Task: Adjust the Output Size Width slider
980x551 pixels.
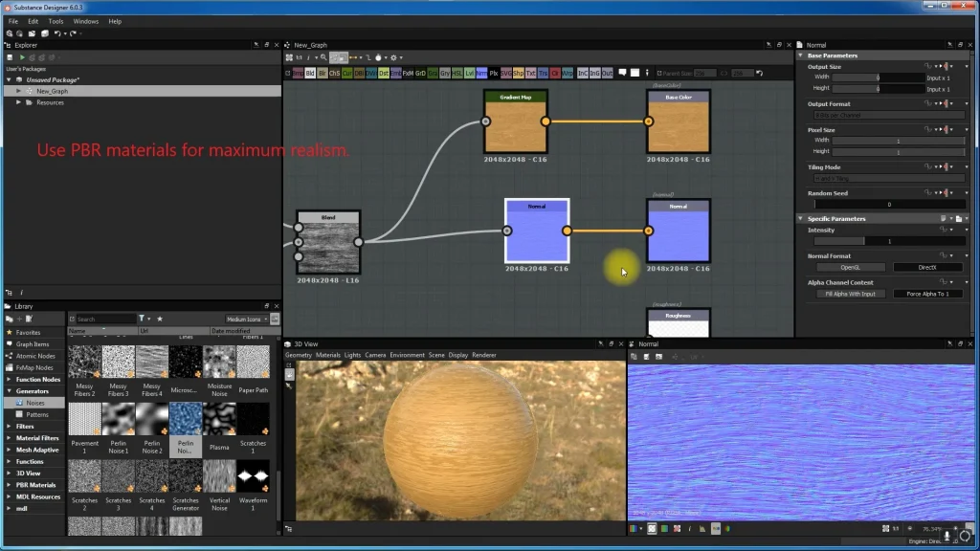Action: pyautogui.click(x=879, y=77)
